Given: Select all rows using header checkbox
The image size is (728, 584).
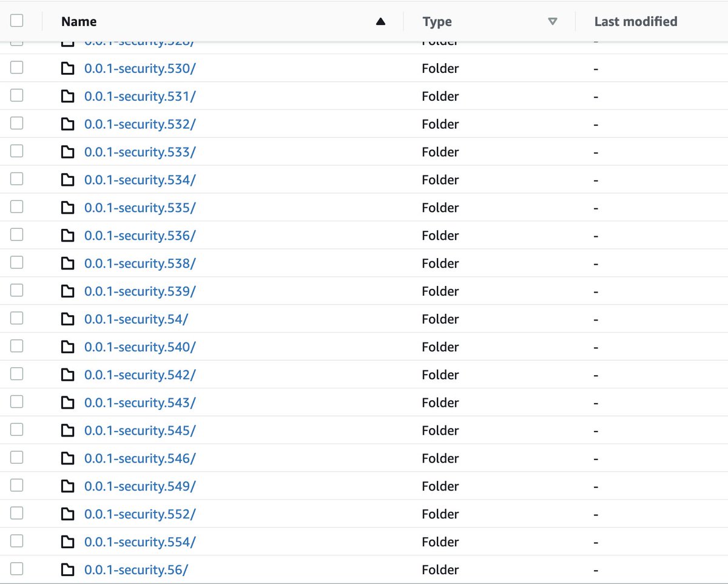Looking at the screenshot, I should pos(17,21).
